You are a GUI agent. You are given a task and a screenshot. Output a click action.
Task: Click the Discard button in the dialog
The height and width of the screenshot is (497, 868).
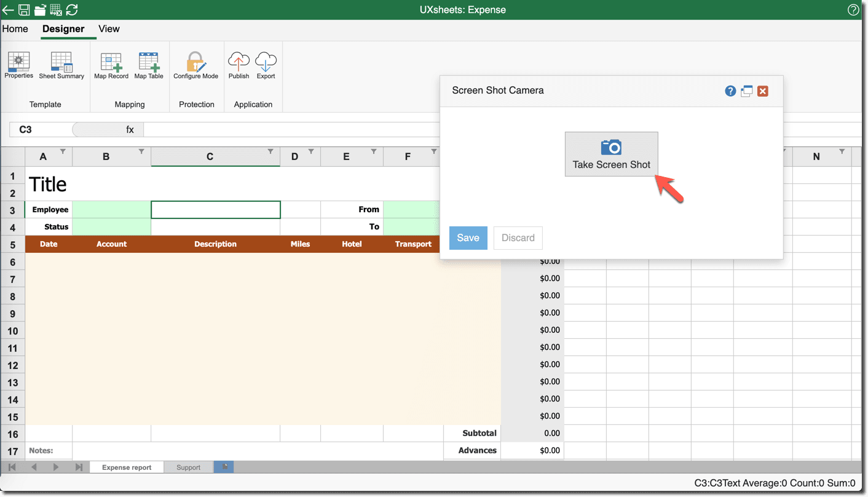point(518,238)
